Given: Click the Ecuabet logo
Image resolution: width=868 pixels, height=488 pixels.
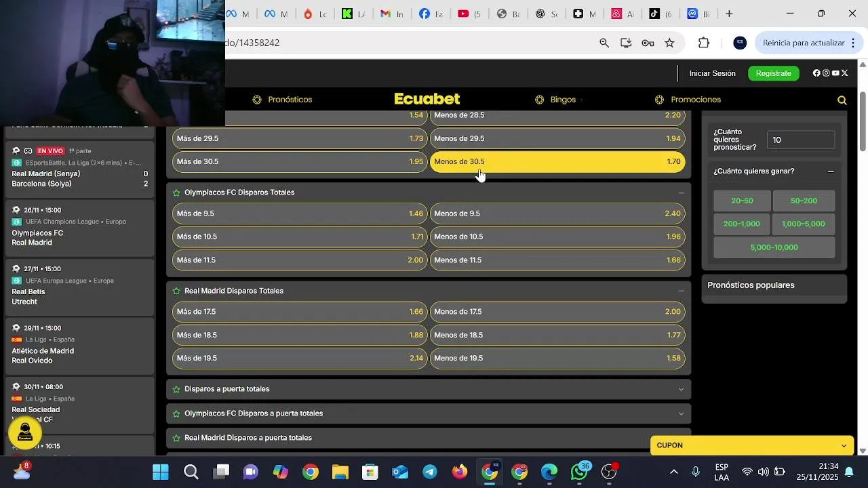Looking at the screenshot, I should point(427,99).
